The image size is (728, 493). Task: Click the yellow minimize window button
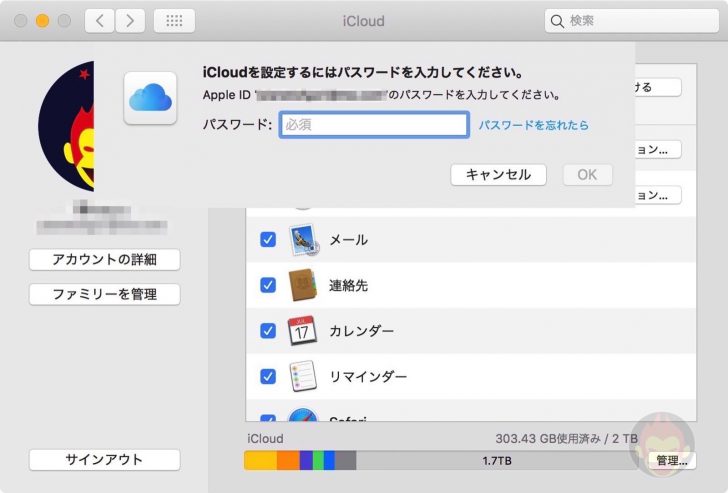pyautogui.click(x=42, y=21)
